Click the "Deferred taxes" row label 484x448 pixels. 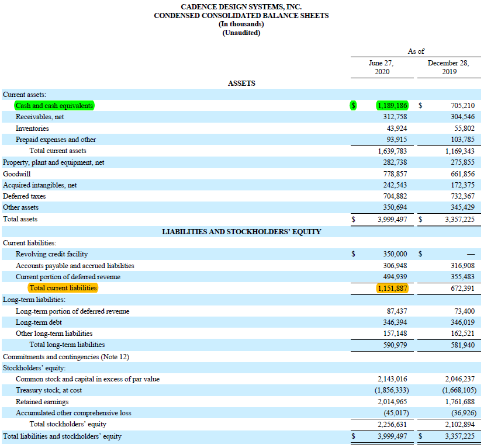[24, 196]
